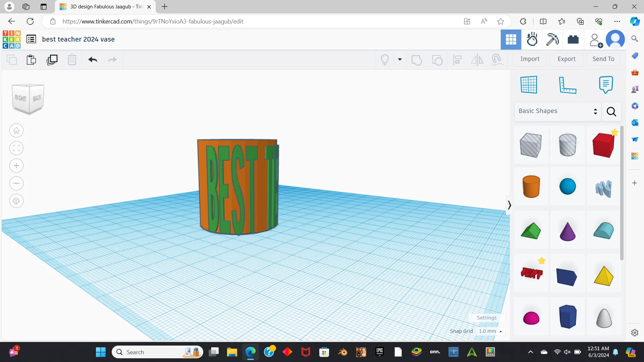The image size is (644, 362).
Task: Select the Notes tool
Action: coord(606,85)
